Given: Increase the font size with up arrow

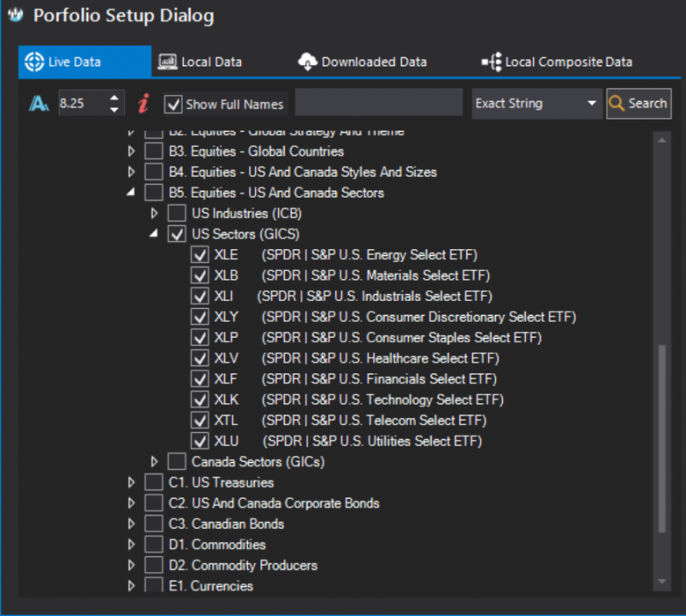Looking at the screenshot, I should click(114, 98).
